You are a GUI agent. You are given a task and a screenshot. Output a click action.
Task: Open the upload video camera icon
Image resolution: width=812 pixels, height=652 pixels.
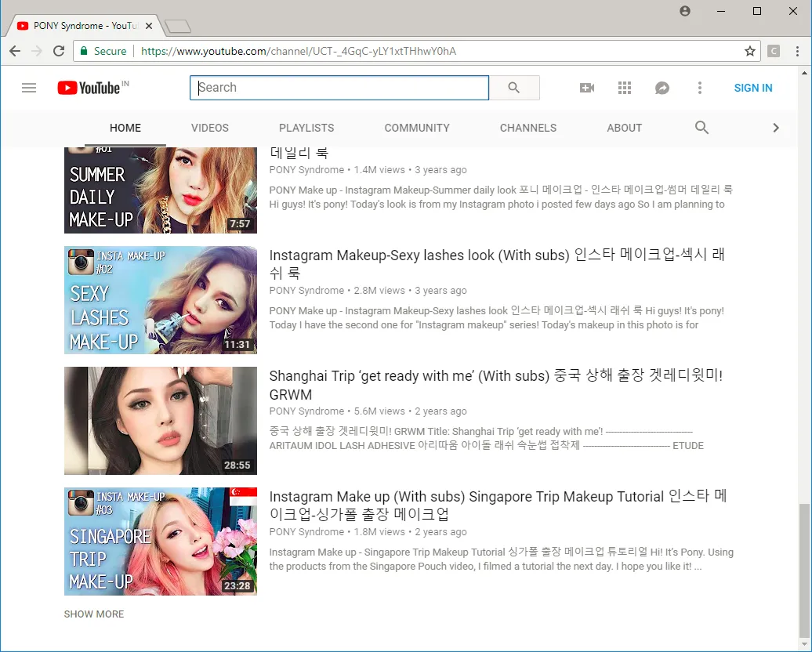tap(587, 88)
